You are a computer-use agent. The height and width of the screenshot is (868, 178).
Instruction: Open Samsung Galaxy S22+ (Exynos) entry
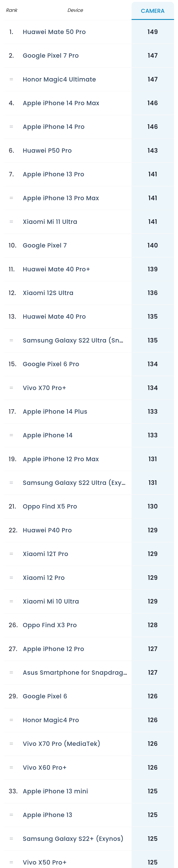coord(73,838)
